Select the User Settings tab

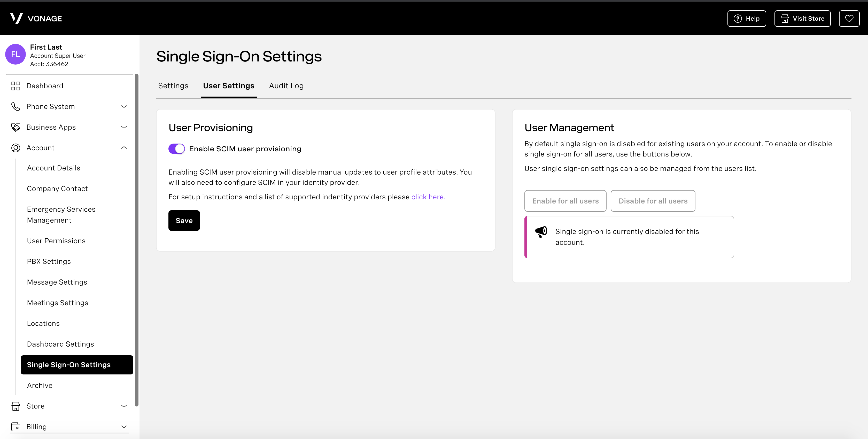pyautogui.click(x=228, y=86)
